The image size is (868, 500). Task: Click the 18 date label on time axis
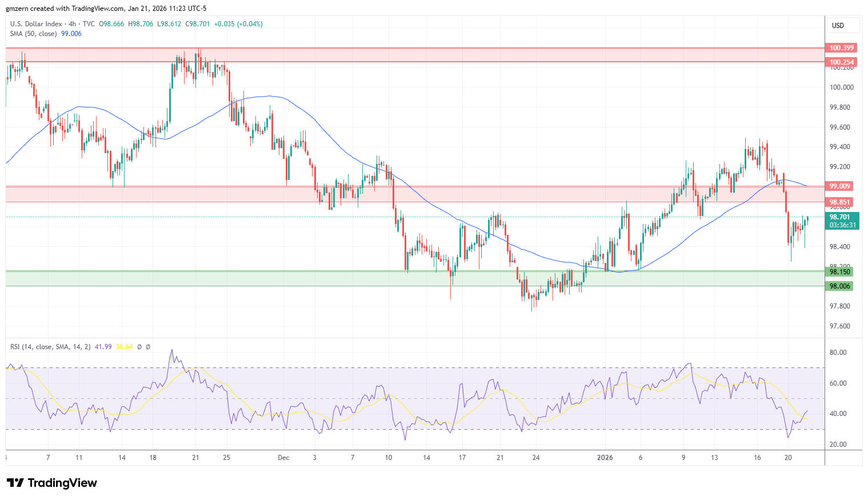[x=153, y=458]
